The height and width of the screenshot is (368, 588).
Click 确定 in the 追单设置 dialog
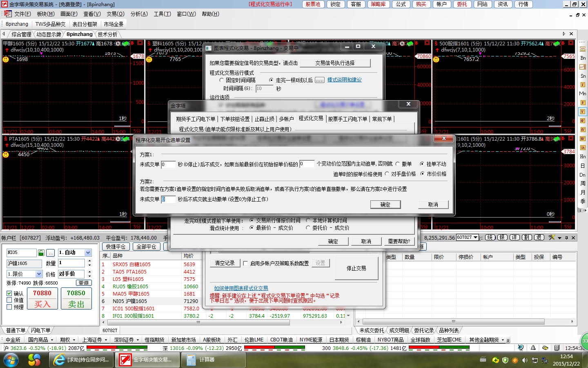coord(385,204)
